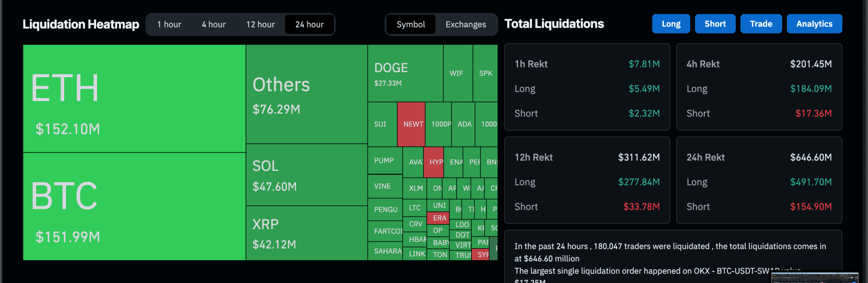Click the 24h Short $154.90M value

coord(811,207)
